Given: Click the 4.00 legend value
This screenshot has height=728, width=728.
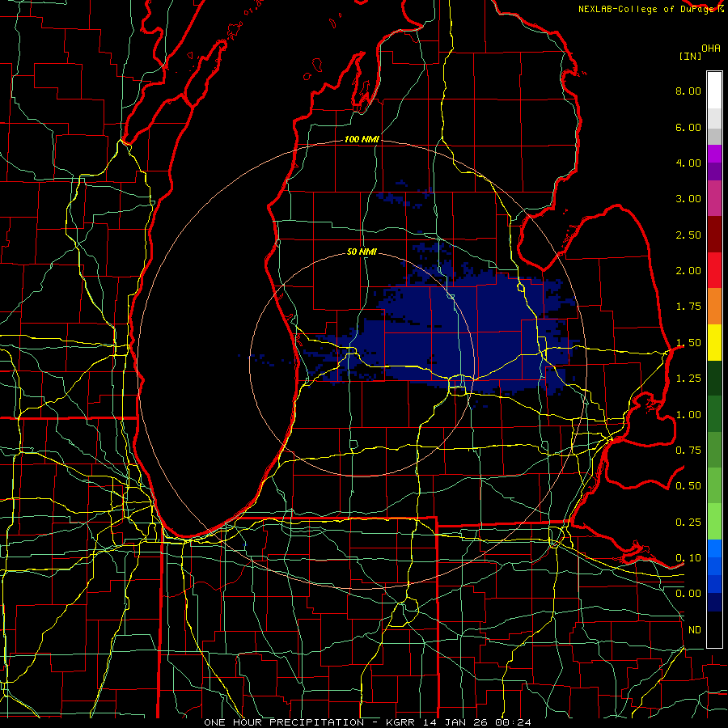Looking at the screenshot, I should click(688, 163).
